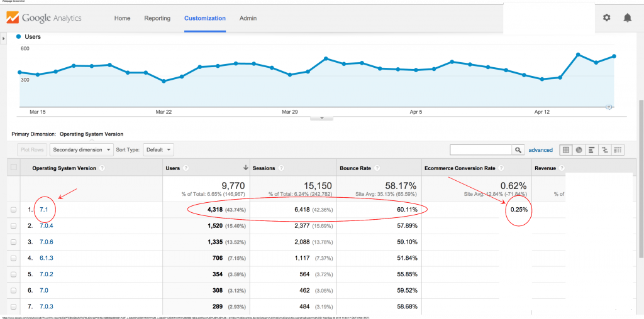The image size is (644, 319).
Task: Open OS version 6.1.3 link
Action: point(47,258)
